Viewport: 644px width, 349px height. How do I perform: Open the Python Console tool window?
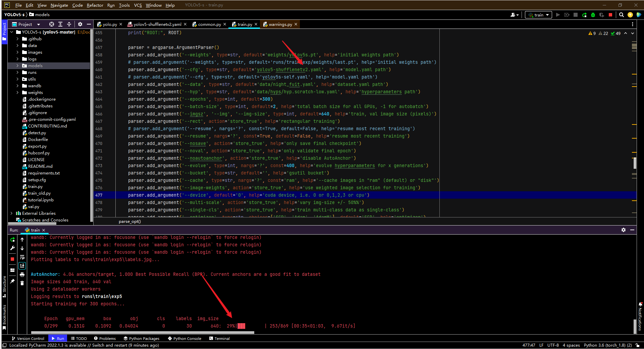[x=184, y=339]
